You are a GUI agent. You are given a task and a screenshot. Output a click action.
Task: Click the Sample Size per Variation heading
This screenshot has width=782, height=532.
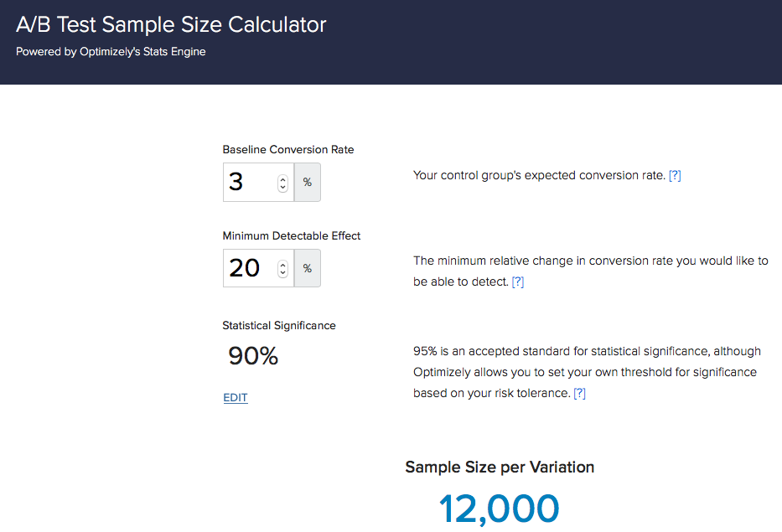click(x=500, y=467)
